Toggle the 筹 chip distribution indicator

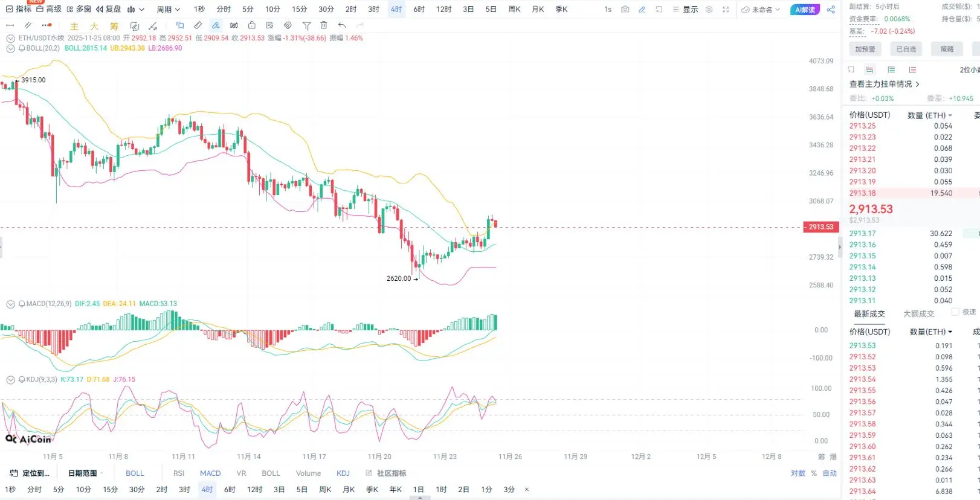click(114, 26)
